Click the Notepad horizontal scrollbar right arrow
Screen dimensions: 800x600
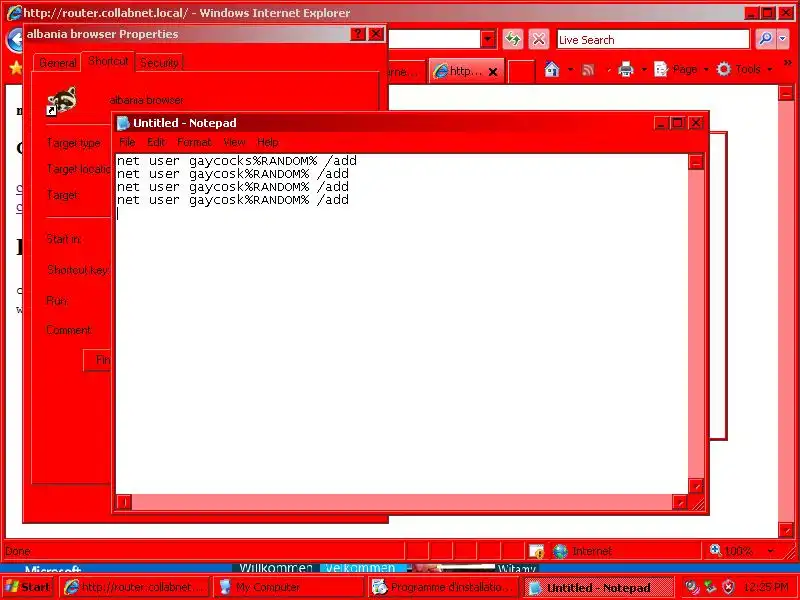tap(680, 502)
